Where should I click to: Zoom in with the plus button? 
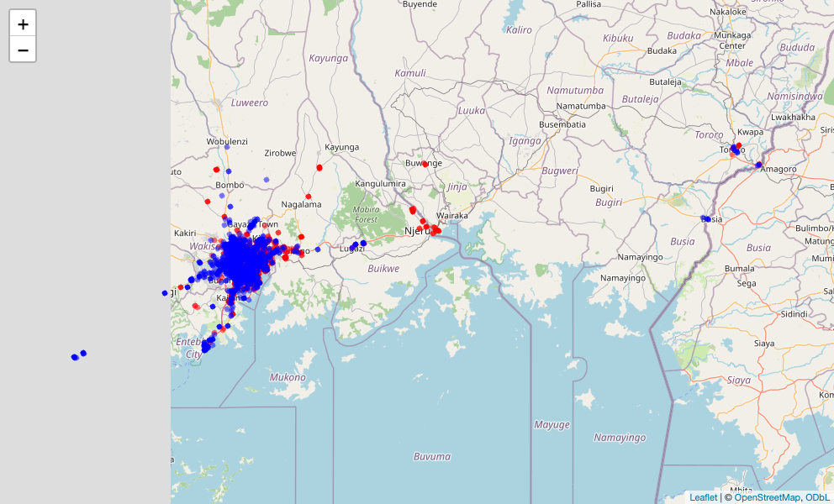[x=23, y=24]
